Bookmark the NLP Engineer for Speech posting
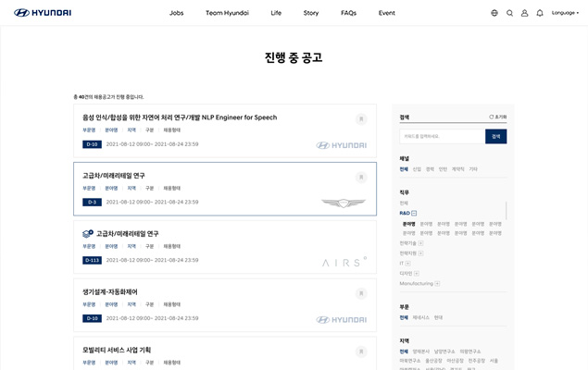588x370 pixels. (x=361, y=119)
